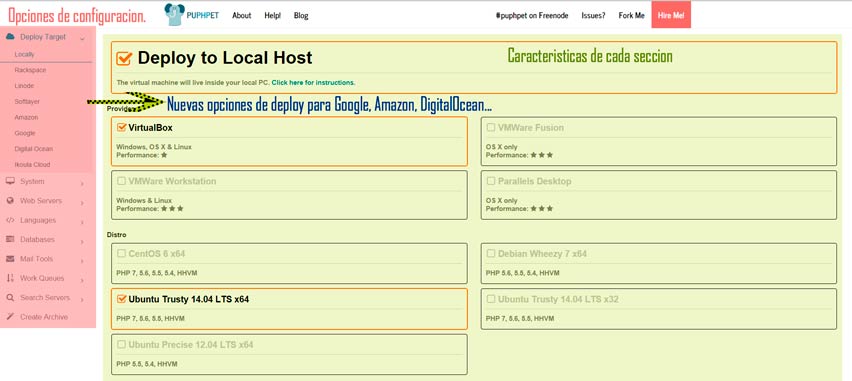Open the Issues? nav link
This screenshot has height=381, width=852.
[593, 15]
